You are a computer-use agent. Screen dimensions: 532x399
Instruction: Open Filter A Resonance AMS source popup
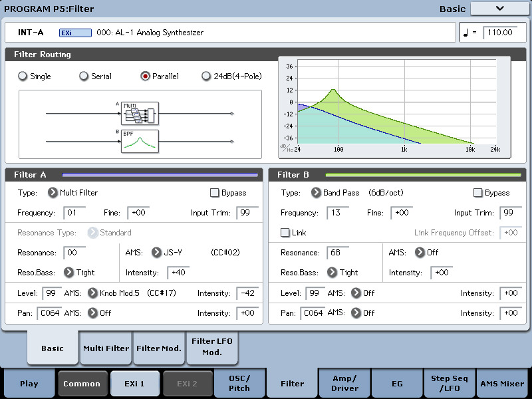pos(157,253)
